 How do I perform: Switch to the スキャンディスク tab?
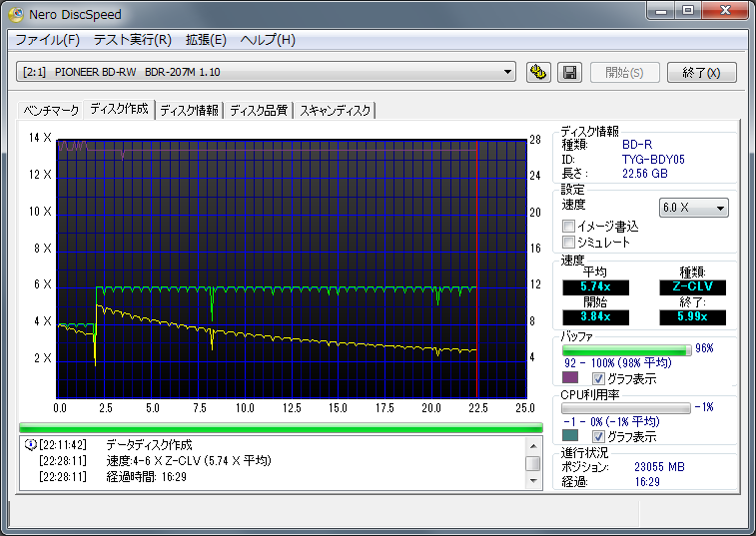(x=335, y=111)
